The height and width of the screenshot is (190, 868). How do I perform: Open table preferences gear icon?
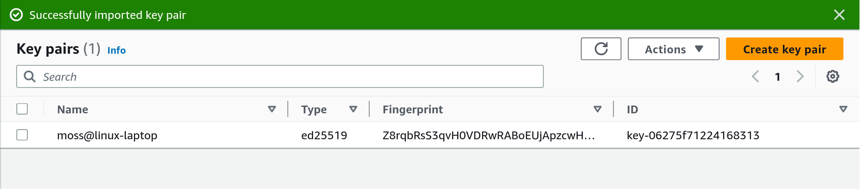[832, 77]
